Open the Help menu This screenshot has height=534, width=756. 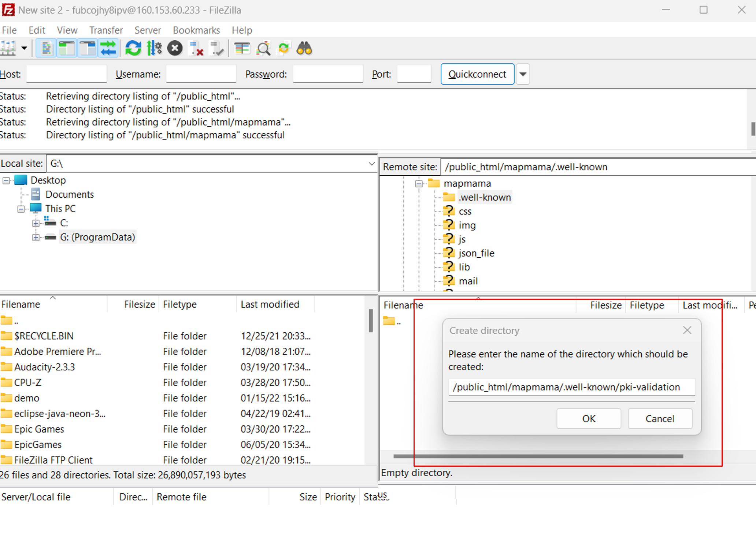point(242,30)
